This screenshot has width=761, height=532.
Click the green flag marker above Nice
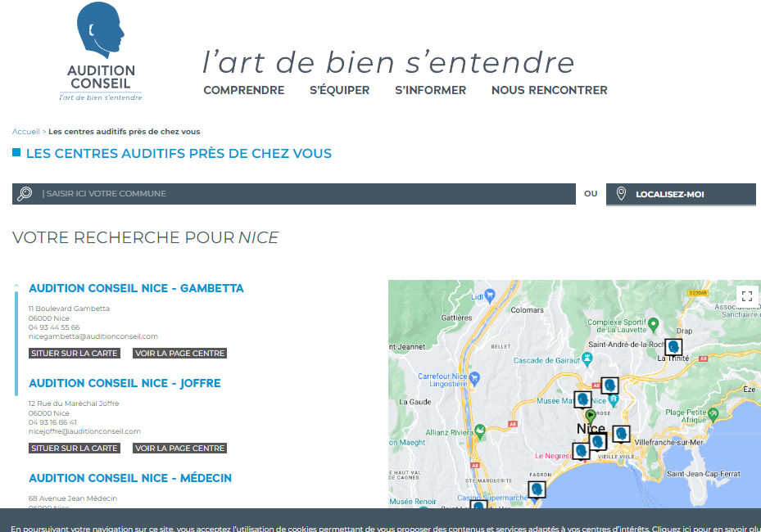pyautogui.click(x=591, y=413)
